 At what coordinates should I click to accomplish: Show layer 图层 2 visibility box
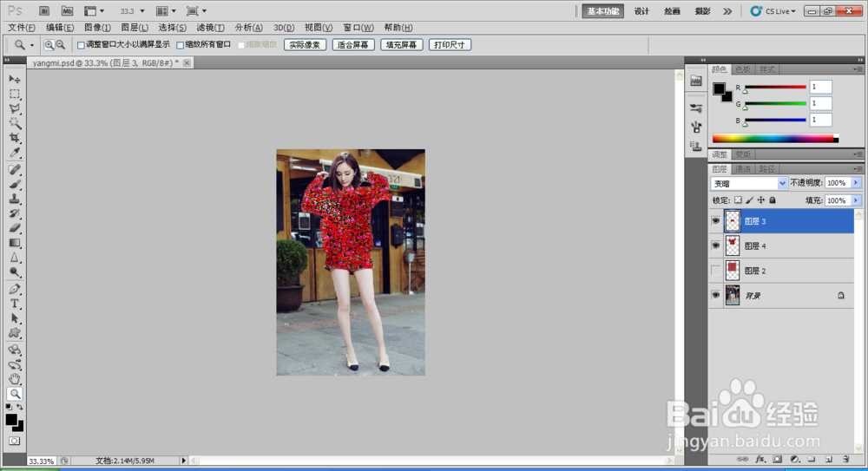click(716, 270)
